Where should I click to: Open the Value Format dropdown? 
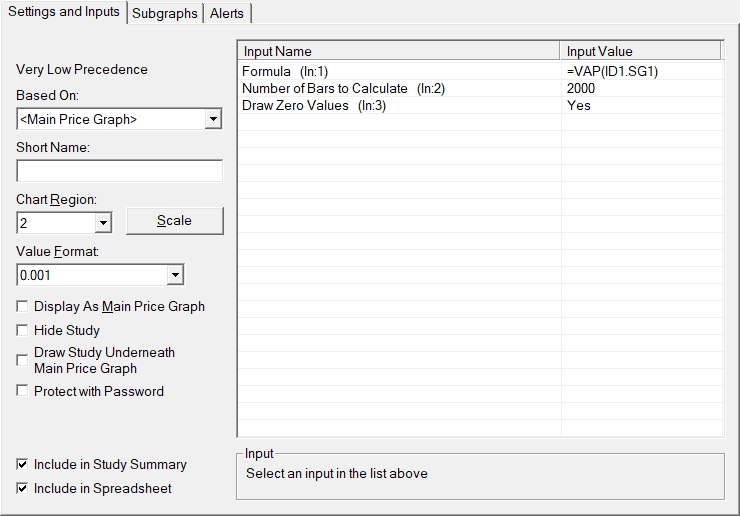coord(175,274)
